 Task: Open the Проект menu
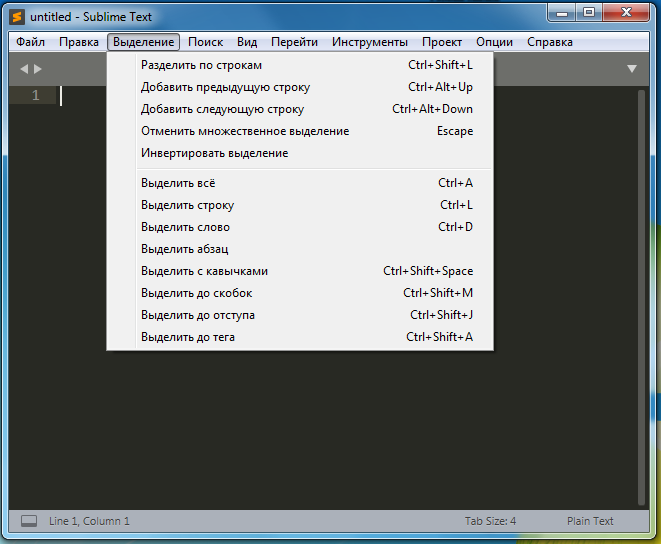442,42
